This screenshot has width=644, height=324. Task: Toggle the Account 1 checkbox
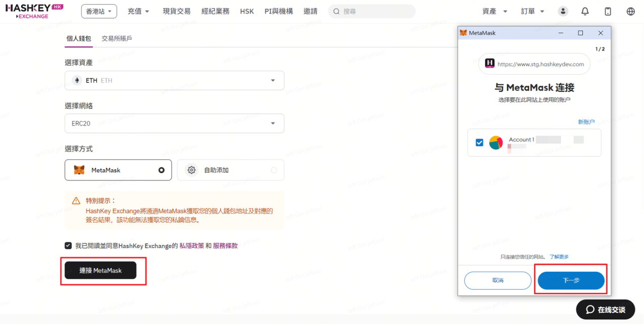coord(479,143)
